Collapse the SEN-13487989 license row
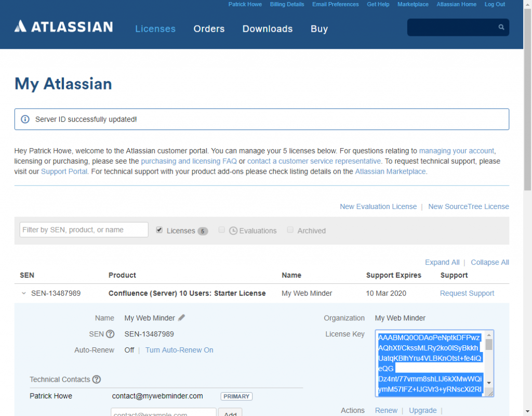 24,293
